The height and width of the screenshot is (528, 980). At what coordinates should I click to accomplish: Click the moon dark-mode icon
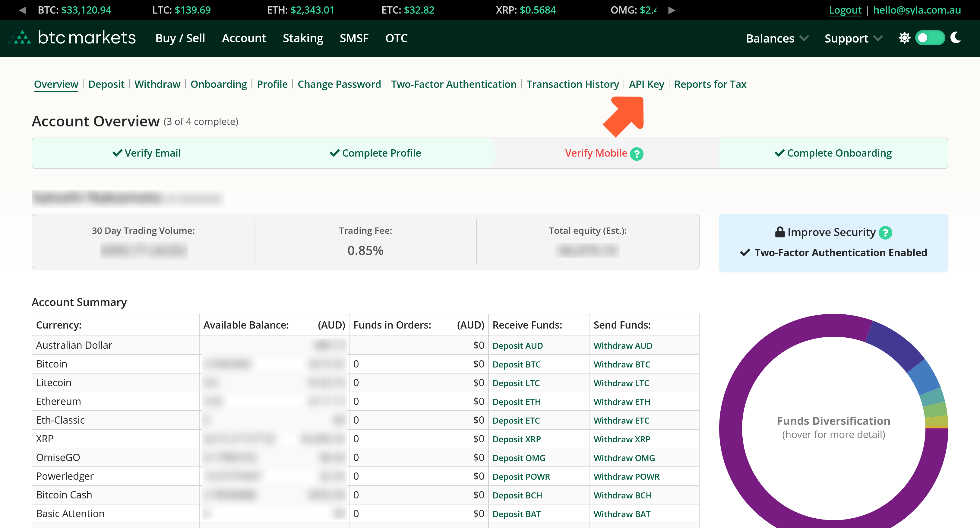(x=956, y=38)
